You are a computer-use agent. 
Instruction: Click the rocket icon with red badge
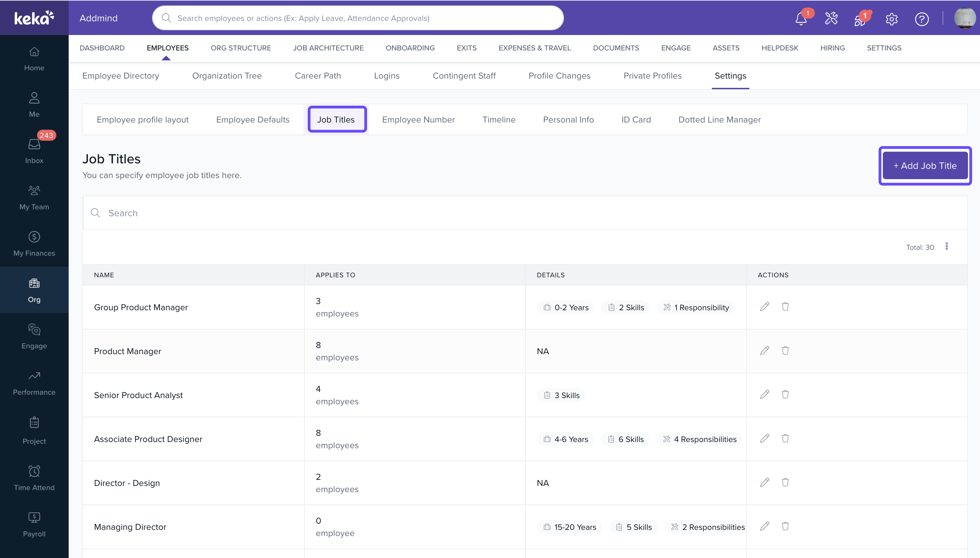click(860, 19)
